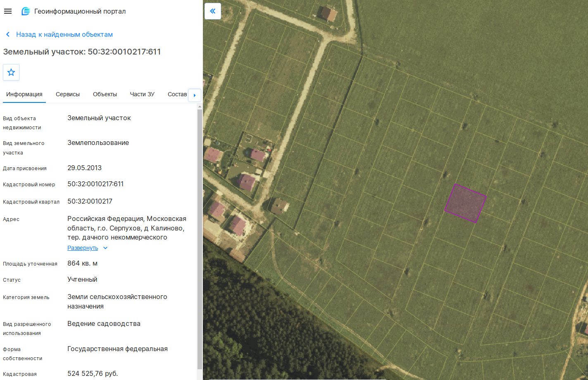Screen dimensions: 588x380
Task: Click the cadastral value 524 525,76 руб.
Action: click(93, 374)
